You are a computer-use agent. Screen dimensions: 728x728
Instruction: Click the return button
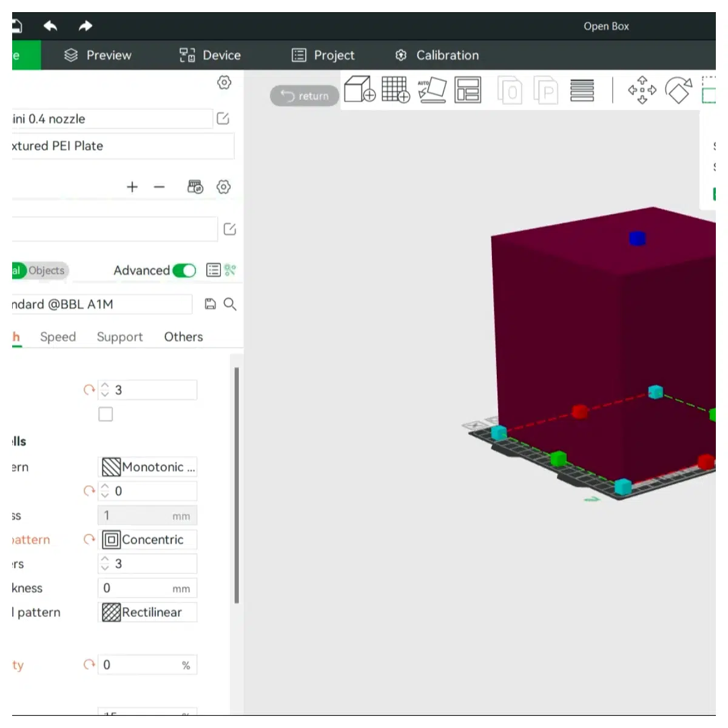pyautogui.click(x=305, y=96)
